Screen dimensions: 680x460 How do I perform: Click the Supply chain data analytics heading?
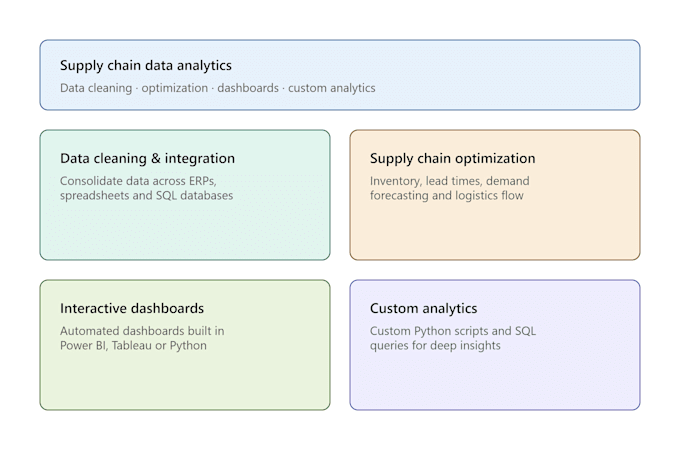tap(146, 65)
